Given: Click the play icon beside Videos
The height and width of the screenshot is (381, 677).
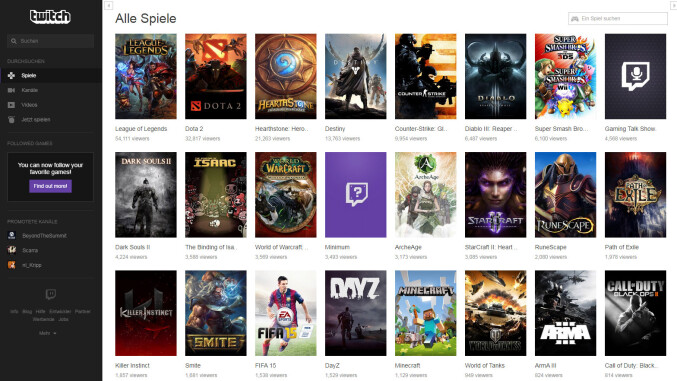Looking at the screenshot, I should [x=11, y=105].
